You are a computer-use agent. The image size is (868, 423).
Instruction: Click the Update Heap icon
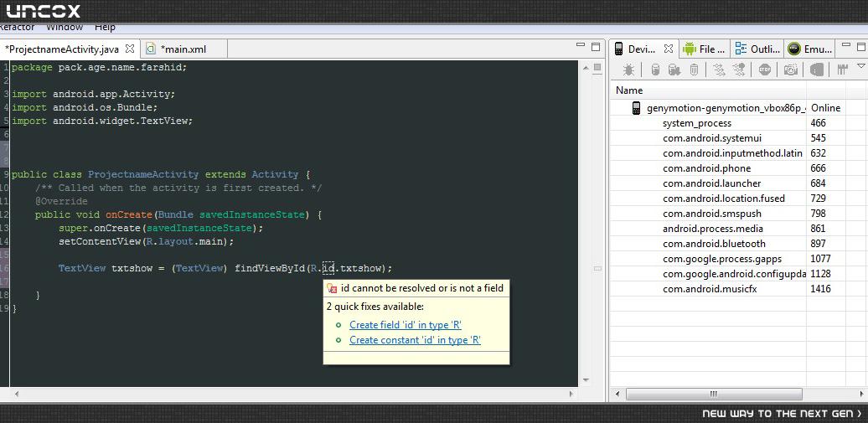click(655, 70)
